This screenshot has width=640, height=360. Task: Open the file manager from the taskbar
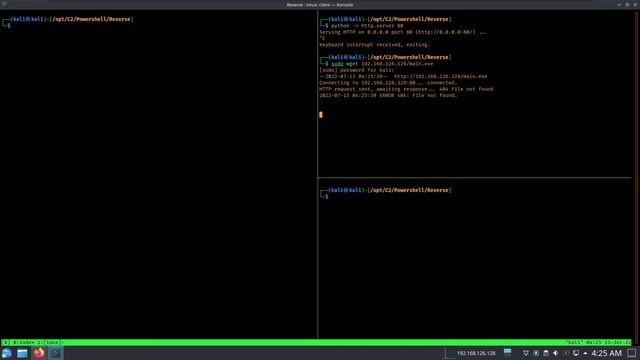[x=22, y=353]
